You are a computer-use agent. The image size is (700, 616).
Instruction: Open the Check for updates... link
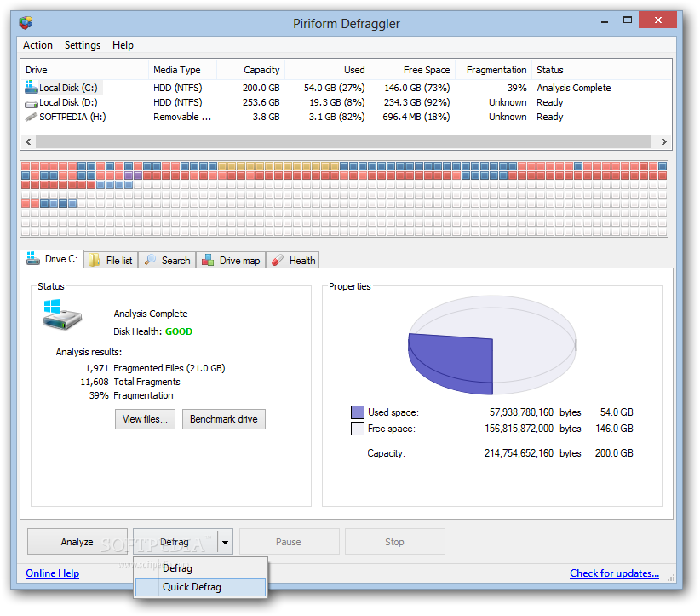pyautogui.click(x=614, y=573)
